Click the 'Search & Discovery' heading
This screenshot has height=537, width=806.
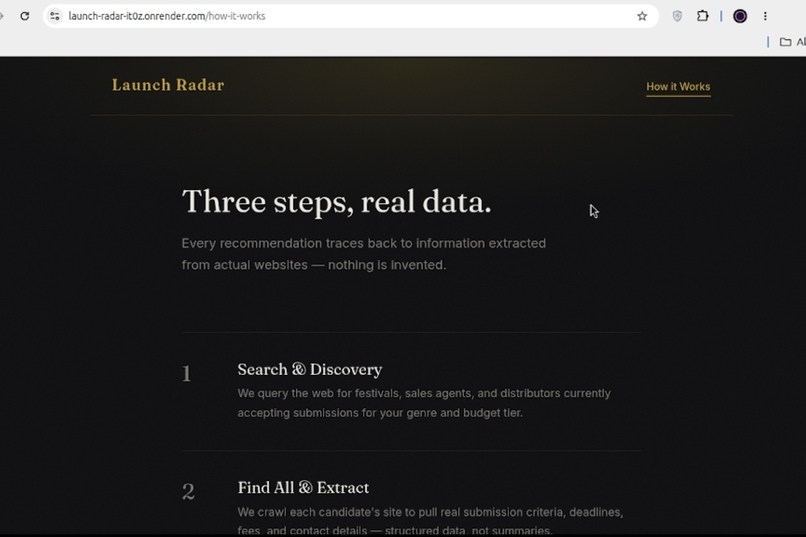click(x=309, y=369)
